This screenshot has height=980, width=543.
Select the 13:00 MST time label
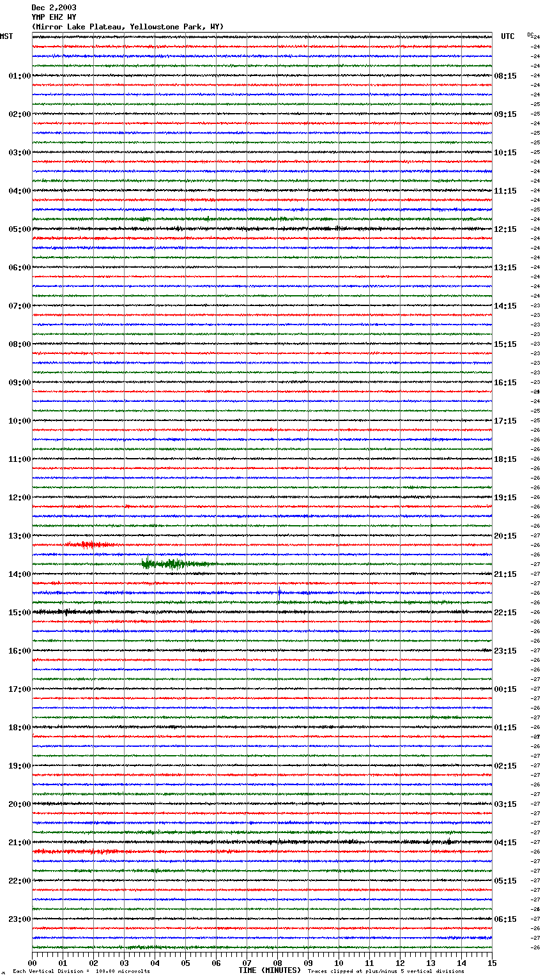19,536
